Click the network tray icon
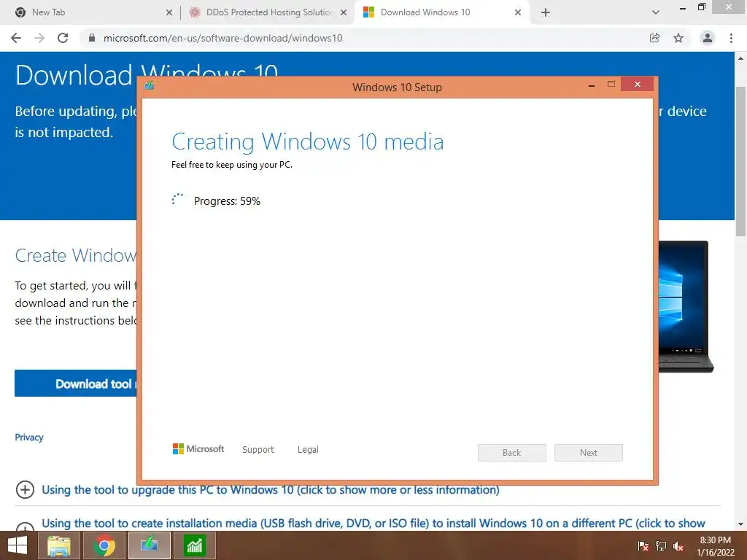Image resolution: width=747 pixels, height=560 pixels. [661, 546]
